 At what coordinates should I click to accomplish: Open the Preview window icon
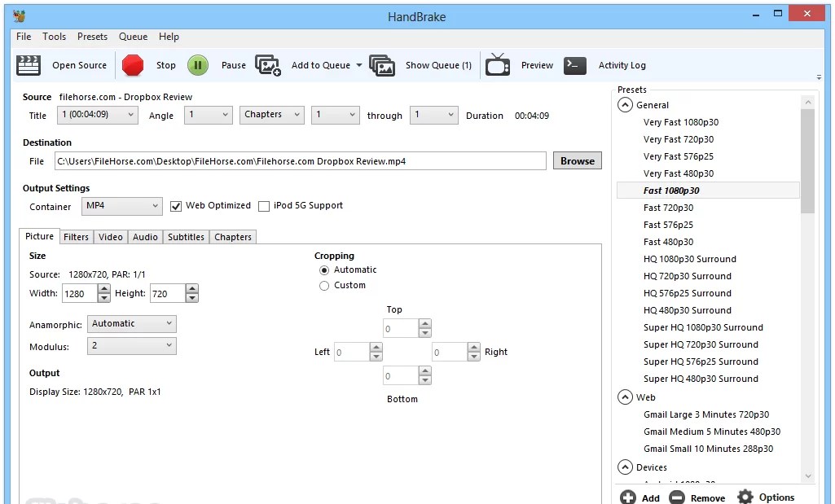[x=499, y=64]
